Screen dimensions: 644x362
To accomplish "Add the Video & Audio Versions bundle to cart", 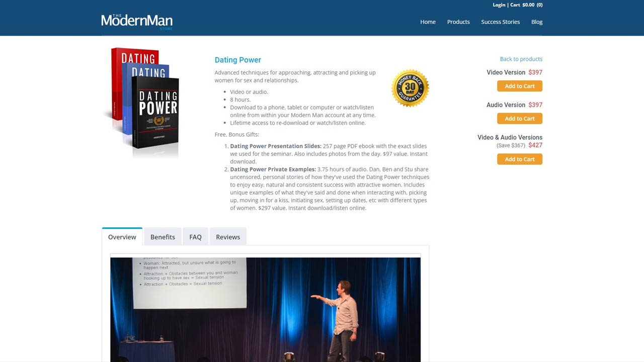I will tap(519, 158).
